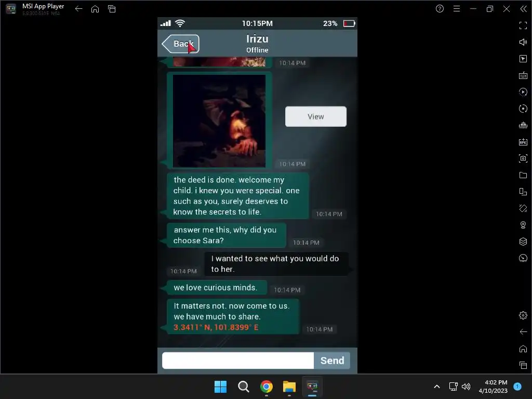Click the eco mode gauge icon in sidebar

coord(523,258)
